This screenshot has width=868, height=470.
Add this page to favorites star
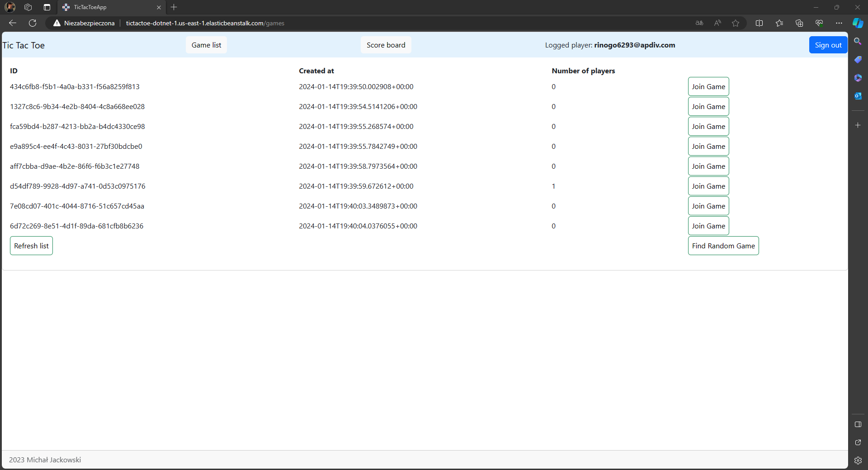pyautogui.click(x=736, y=23)
